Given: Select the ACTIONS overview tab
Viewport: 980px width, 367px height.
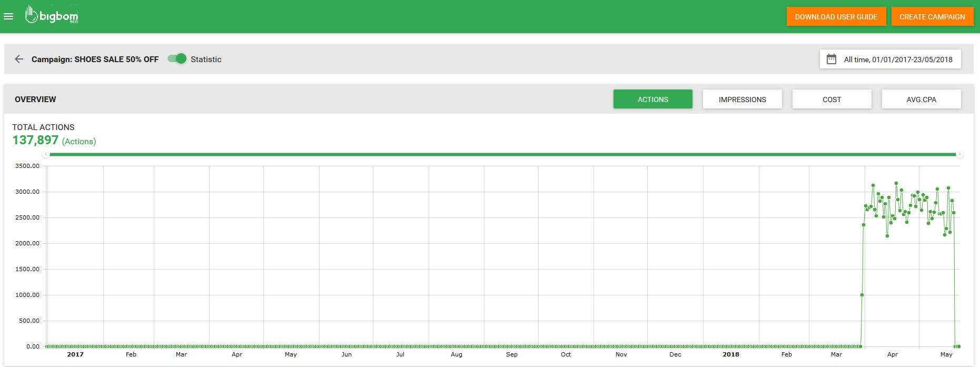Looking at the screenshot, I should tap(652, 99).
